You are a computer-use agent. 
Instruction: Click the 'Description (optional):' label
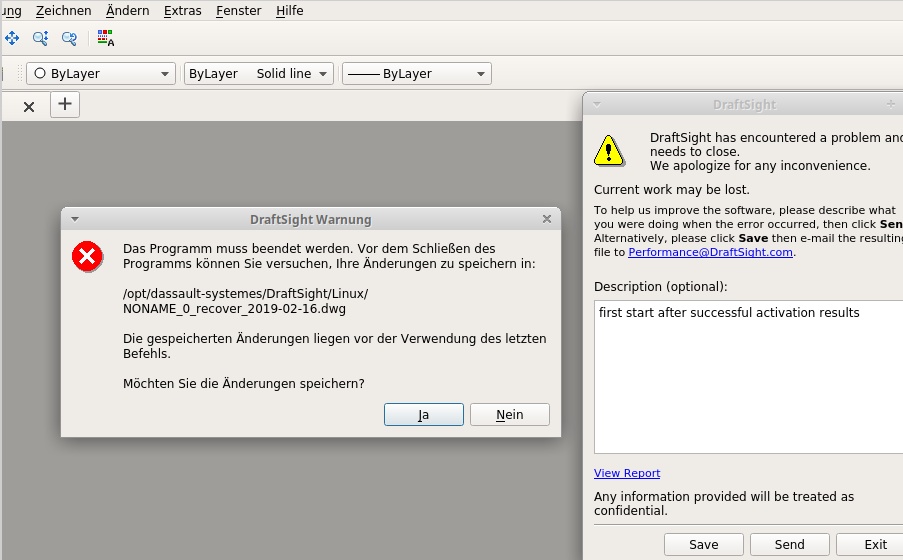661,287
